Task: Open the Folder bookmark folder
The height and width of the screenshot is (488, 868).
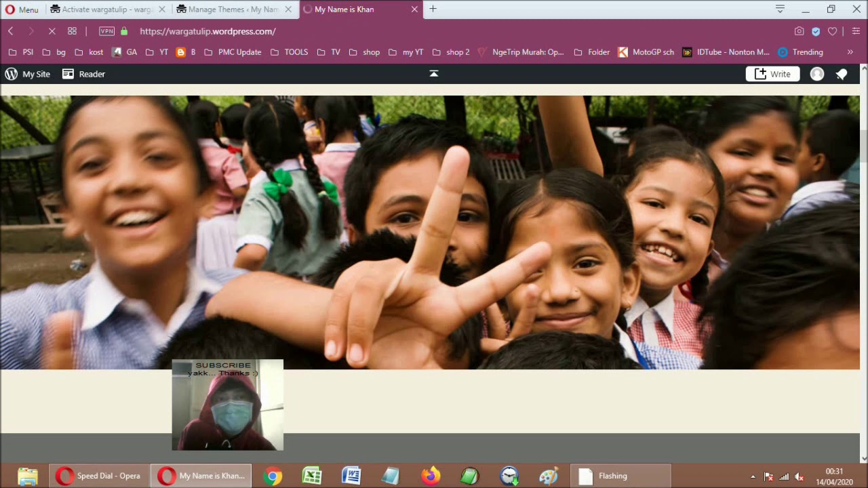Action: click(x=591, y=52)
